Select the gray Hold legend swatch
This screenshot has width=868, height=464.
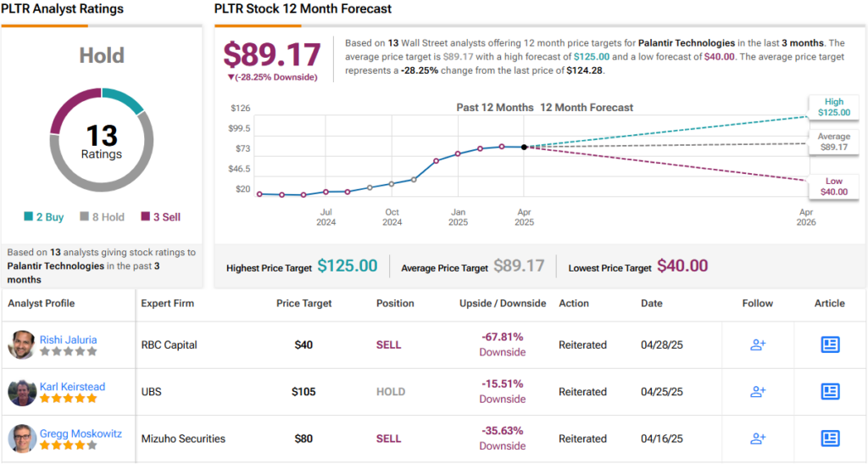tap(84, 216)
